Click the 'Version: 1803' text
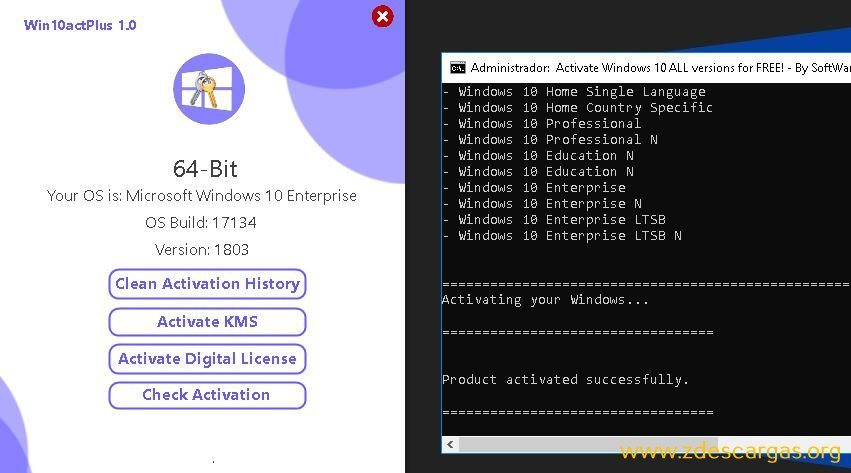 [x=202, y=250]
